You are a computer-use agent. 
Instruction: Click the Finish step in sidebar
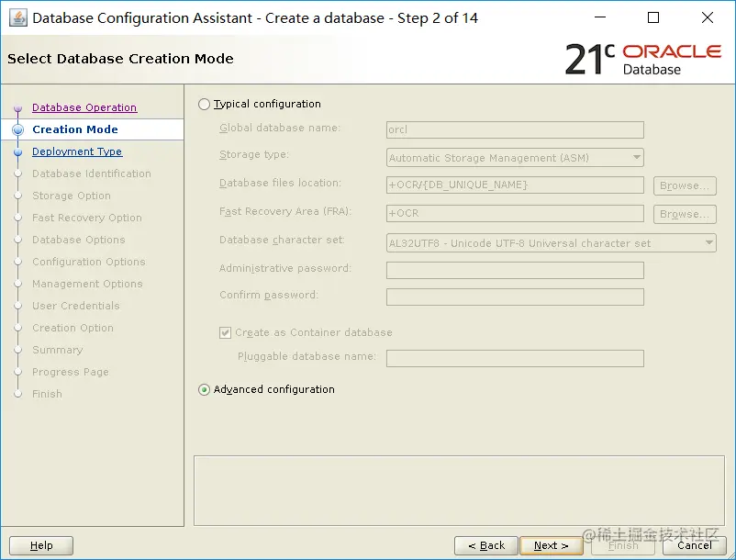tap(47, 395)
